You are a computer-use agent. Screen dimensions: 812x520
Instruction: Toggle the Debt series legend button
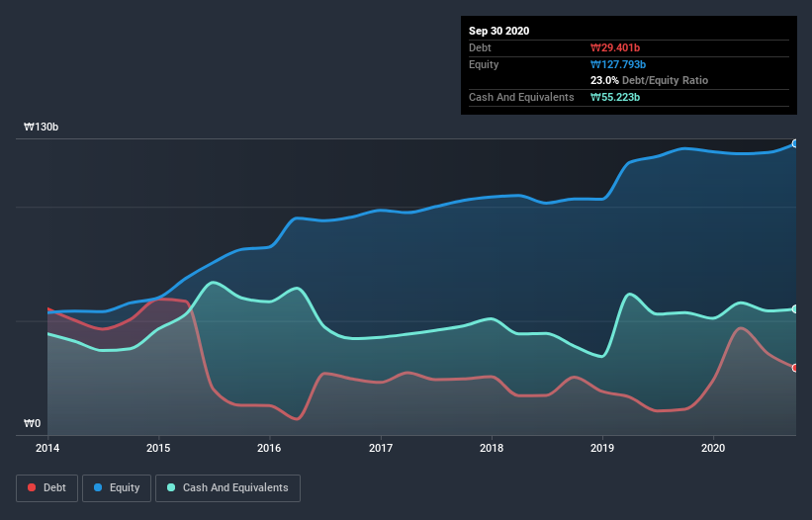[x=46, y=488]
